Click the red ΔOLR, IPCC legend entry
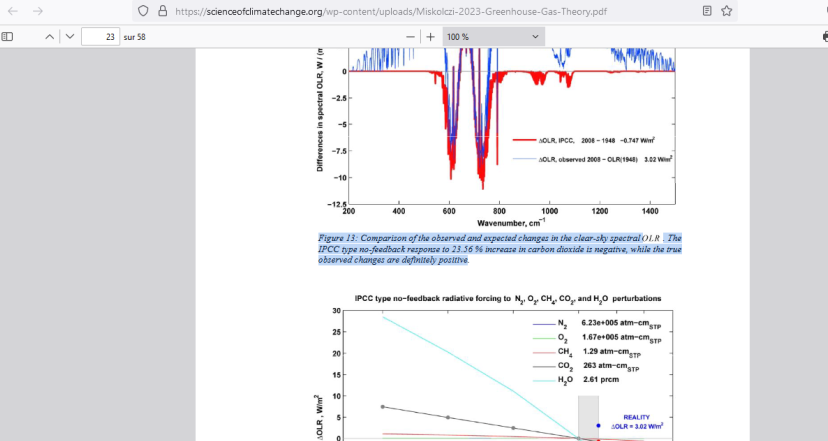 (584, 140)
